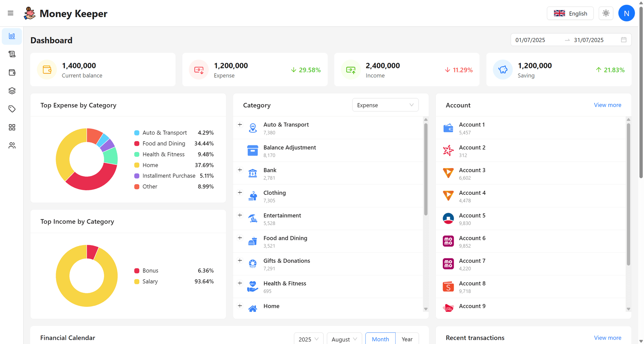Viewport: 644px width, 344px height.
Task: Click the dashboard chart sidebar icon
Action: pyautogui.click(x=12, y=36)
